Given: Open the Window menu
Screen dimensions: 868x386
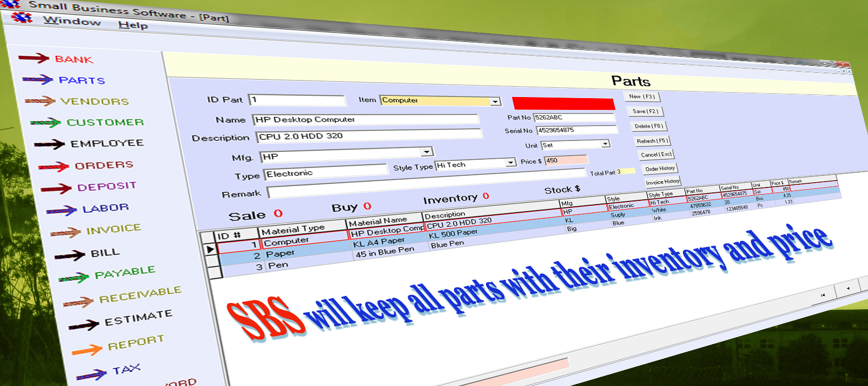Looking at the screenshot, I should (72, 21).
